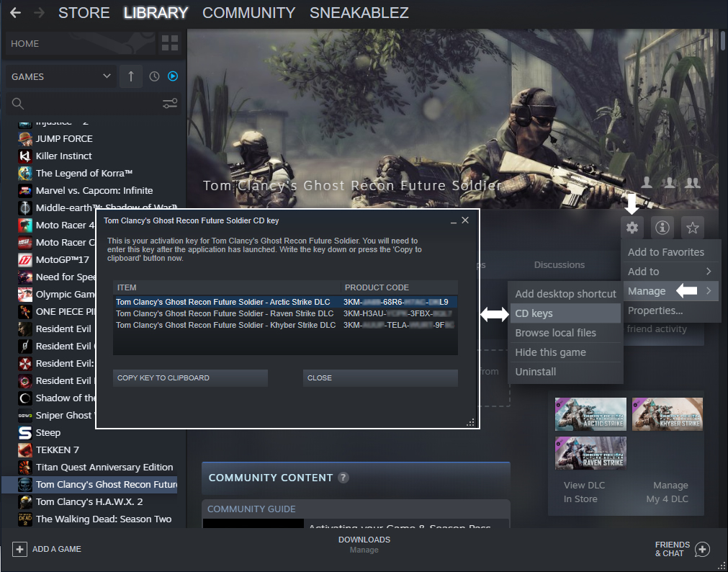This screenshot has height=572, width=728.
Task: Click the HOME button
Action: point(80,43)
